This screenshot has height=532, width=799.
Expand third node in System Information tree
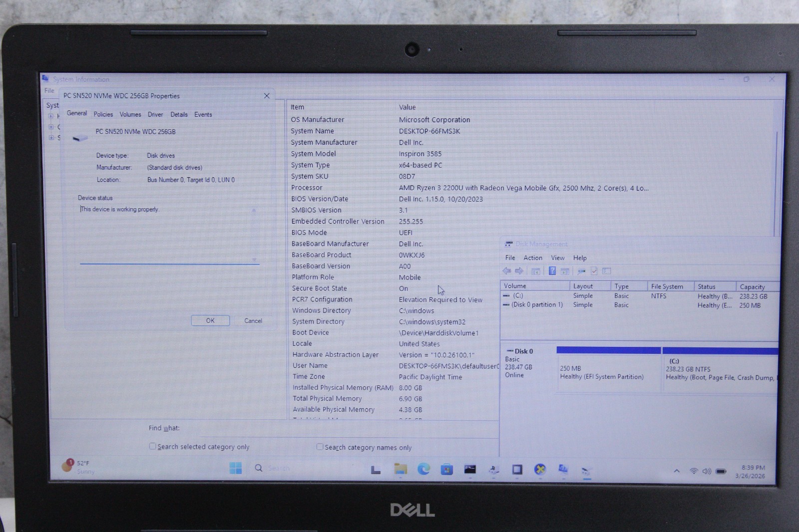click(x=50, y=138)
